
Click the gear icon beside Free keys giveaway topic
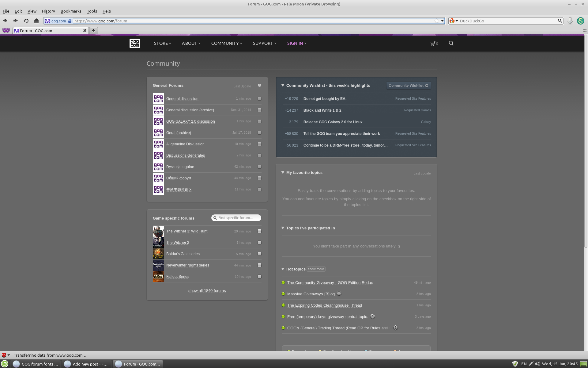373,316
